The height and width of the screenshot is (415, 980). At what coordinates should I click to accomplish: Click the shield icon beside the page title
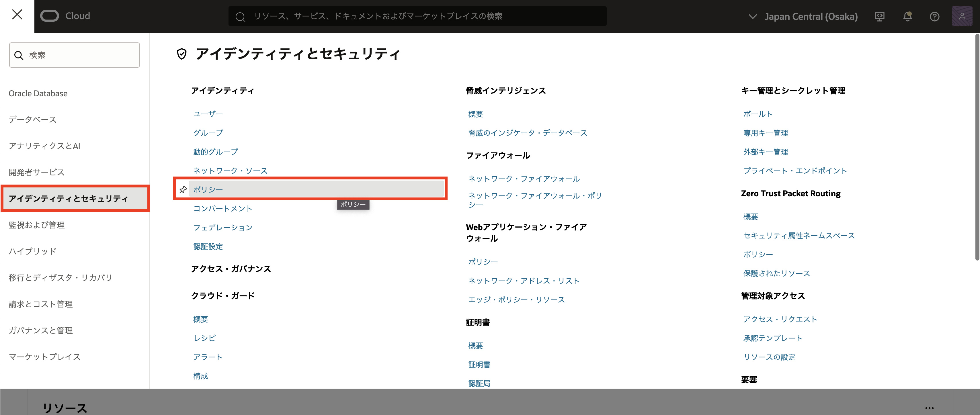click(x=182, y=54)
